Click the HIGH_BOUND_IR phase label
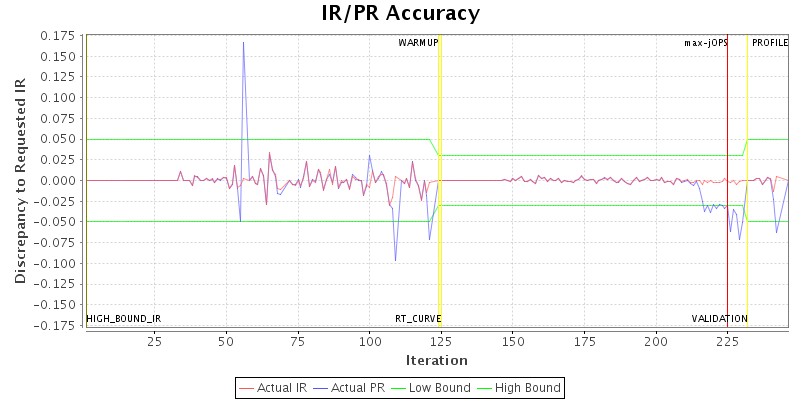Image resolution: width=800 pixels, height=400 pixels. (x=124, y=319)
